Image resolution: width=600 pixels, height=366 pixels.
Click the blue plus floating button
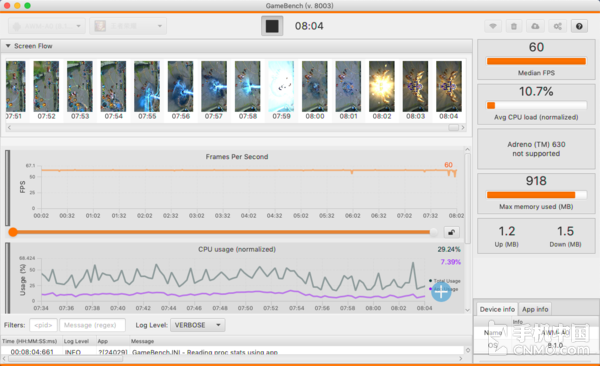(441, 292)
